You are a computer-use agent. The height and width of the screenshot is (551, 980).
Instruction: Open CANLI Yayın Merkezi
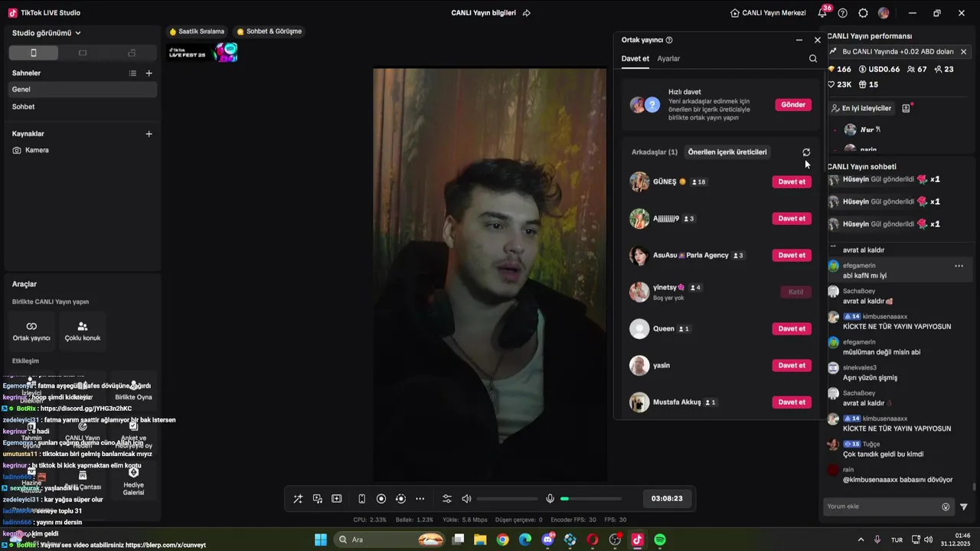click(x=768, y=13)
